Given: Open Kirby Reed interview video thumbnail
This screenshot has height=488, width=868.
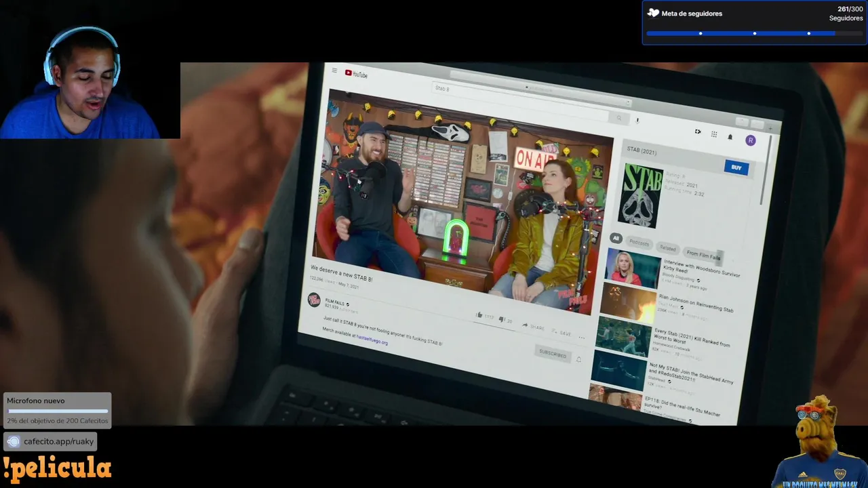Looking at the screenshot, I should click(632, 268).
